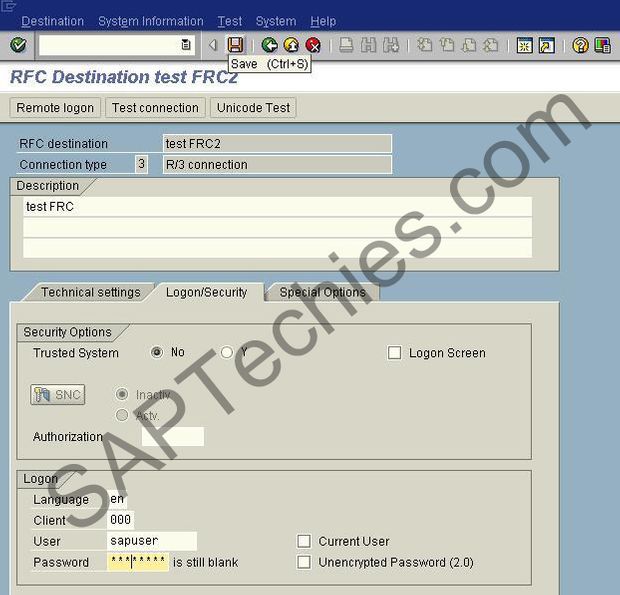Click the RFC destination field
620x595 pixels.
(277, 144)
